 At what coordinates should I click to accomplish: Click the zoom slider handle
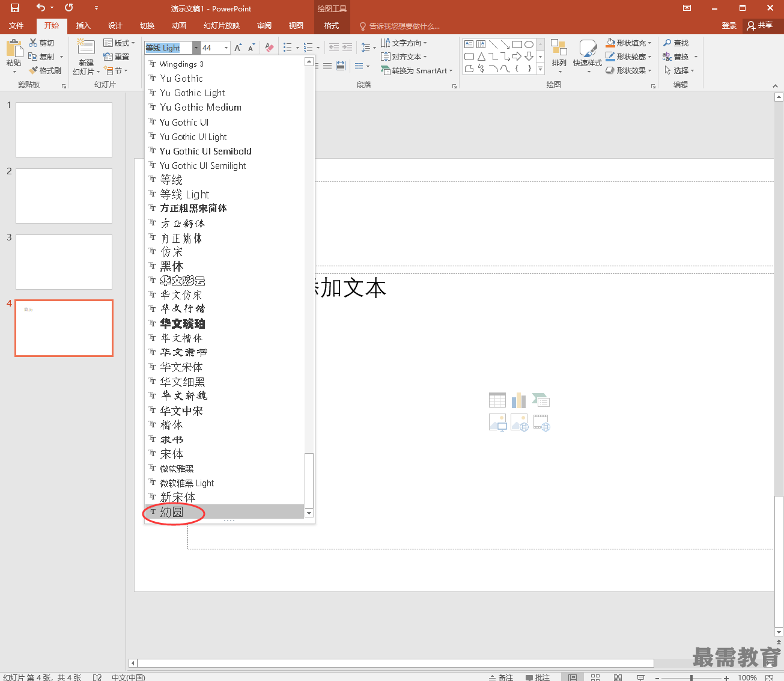click(x=691, y=677)
